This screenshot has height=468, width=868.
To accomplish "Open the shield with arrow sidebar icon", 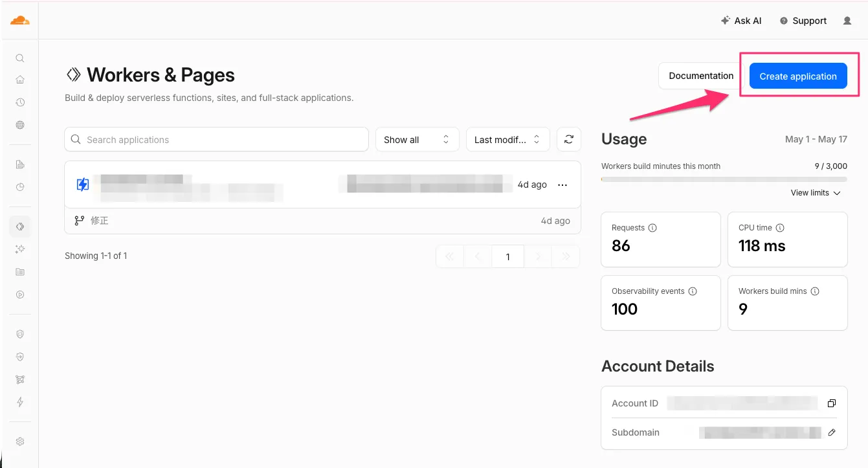I will pos(20,357).
